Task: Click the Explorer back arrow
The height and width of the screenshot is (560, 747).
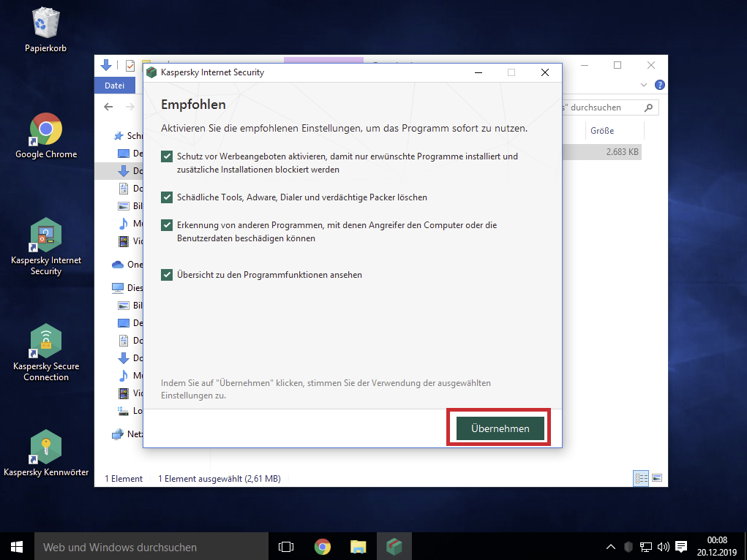Action: pyautogui.click(x=108, y=107)
